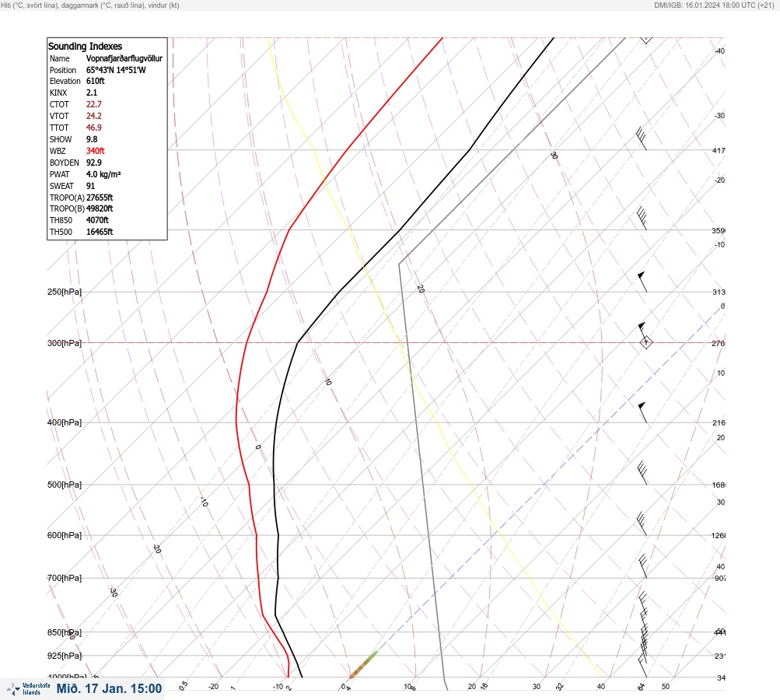
Task: Click the 216 height label on the right edge
Action: (719, 423)
